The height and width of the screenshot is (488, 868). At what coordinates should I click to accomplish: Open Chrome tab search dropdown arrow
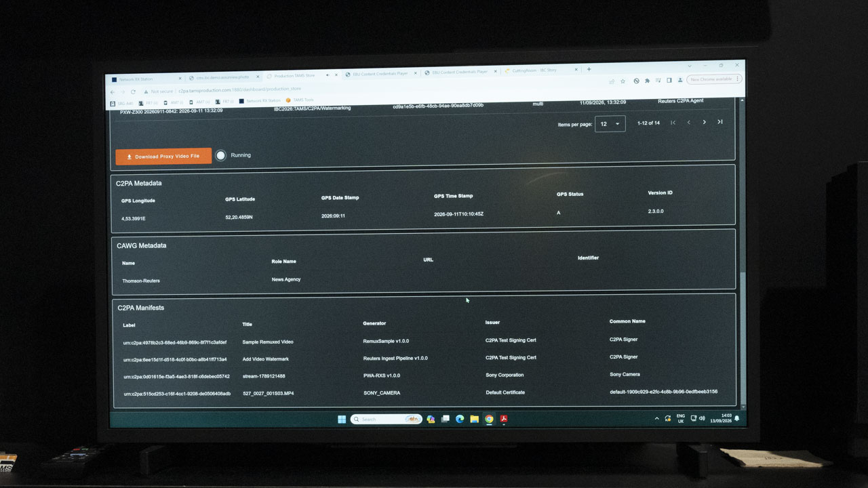click(x=690, y=66)
